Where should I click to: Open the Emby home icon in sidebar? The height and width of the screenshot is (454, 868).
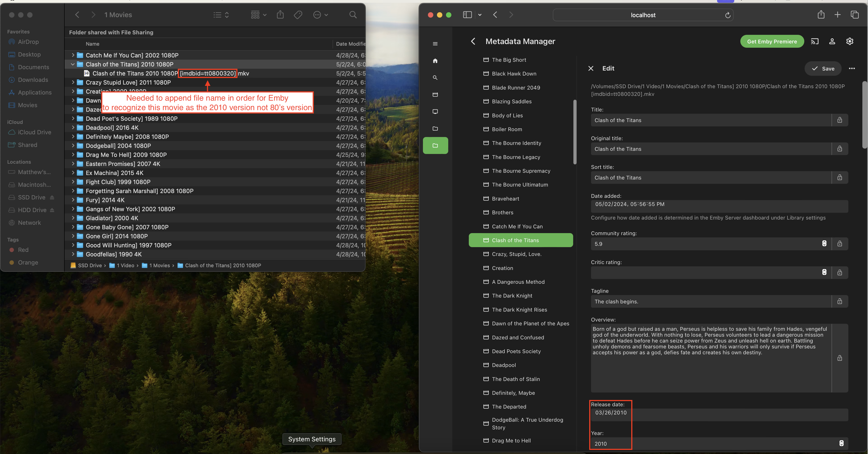point(435,61)
